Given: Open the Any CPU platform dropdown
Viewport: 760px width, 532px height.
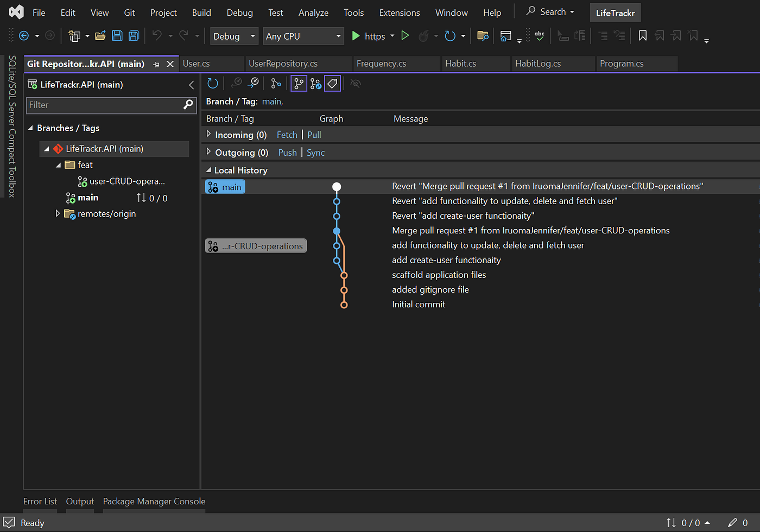Looking at the screenshot, I should coord(303,36).
